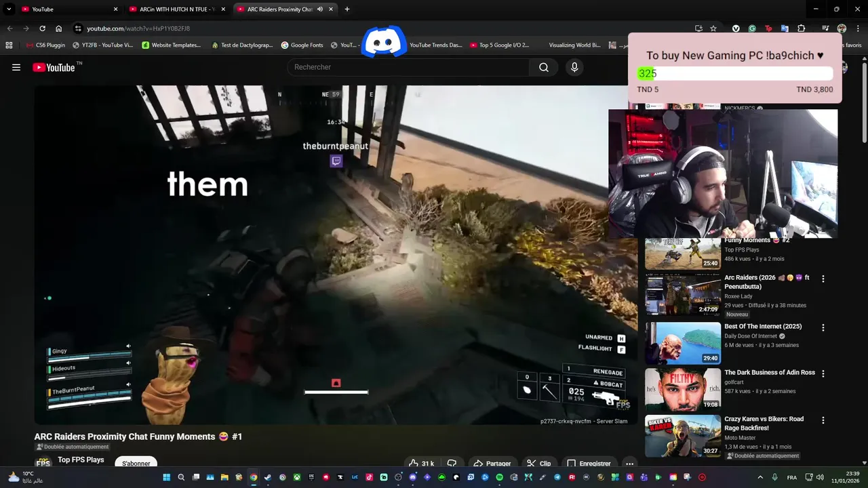
Task: Open the Top 5 Google I/O bookmark
Action: (500, 45)
